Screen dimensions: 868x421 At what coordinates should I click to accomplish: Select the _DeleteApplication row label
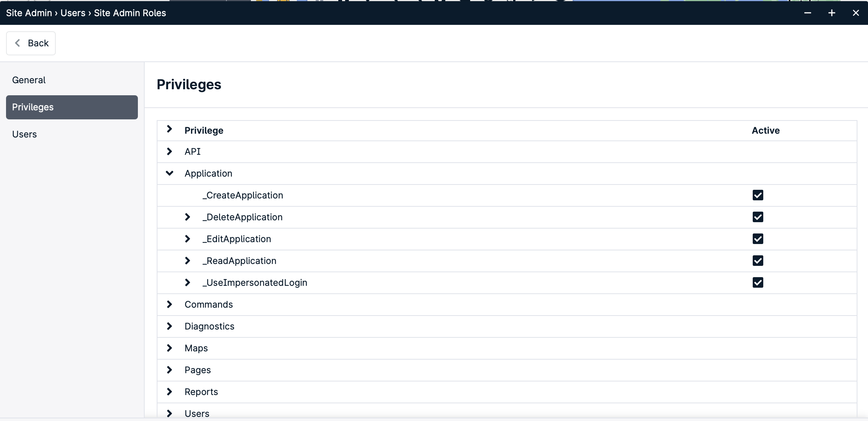[x=242, y=217]
